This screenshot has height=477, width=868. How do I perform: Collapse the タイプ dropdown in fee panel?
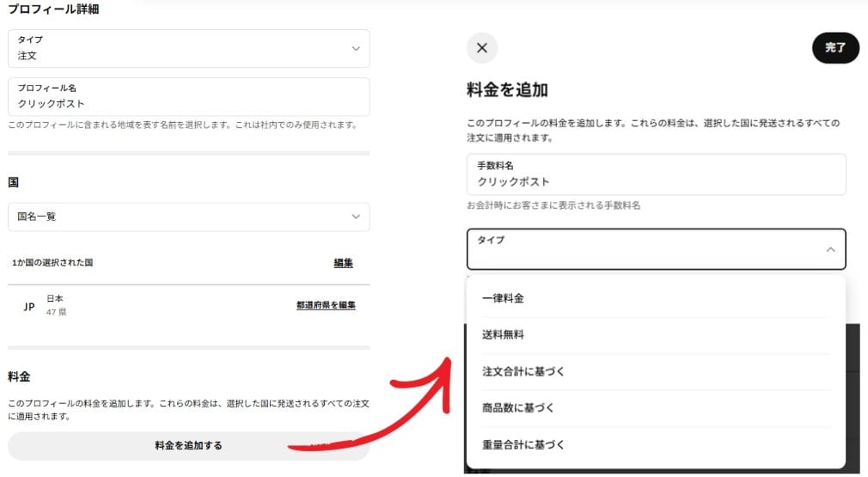[x=656, y=249]
